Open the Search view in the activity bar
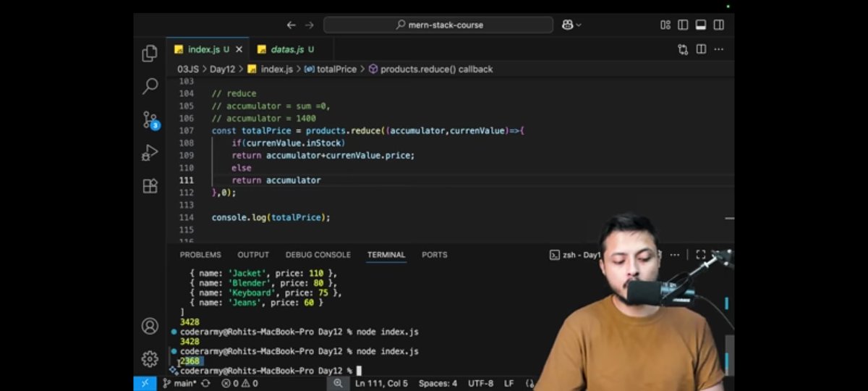Viewport: 868px width, 391px height. 150,86
